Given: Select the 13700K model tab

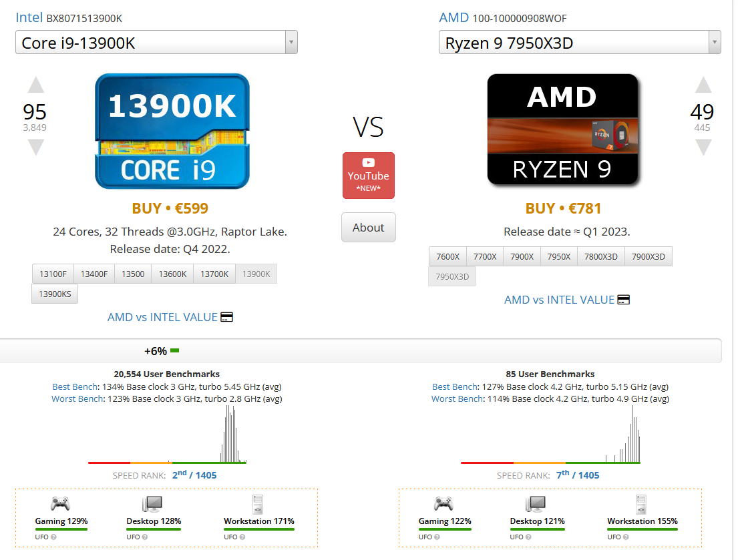Looking at the screenshot, I should coord(214,274).
